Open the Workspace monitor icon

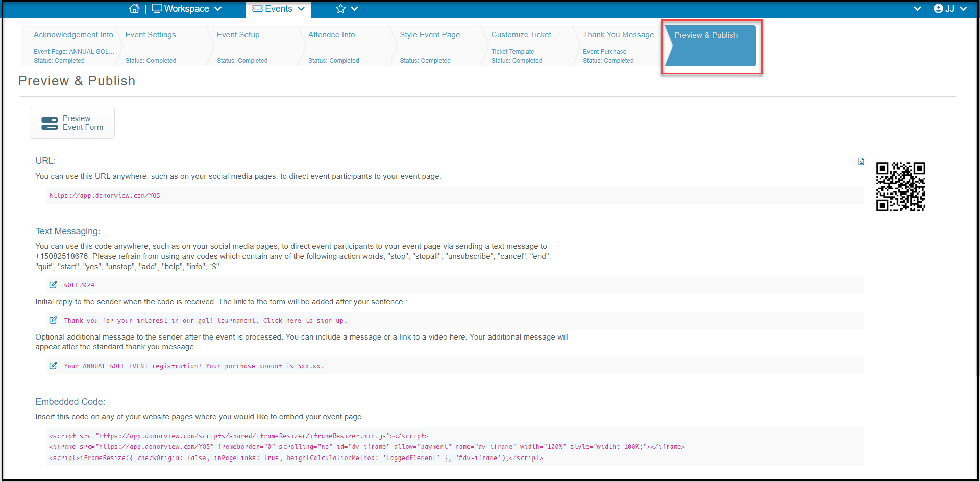[x=157, y=9]
